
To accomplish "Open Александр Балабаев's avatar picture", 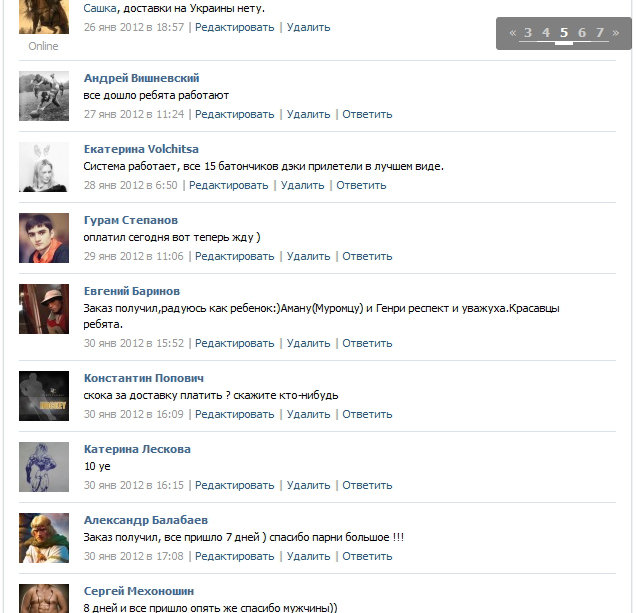I will pyautogui.click(x=44, y=538).
